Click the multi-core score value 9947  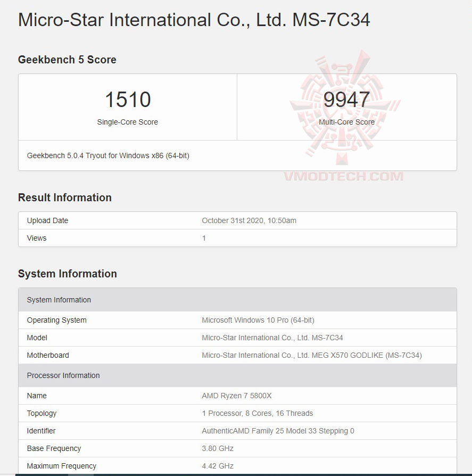click(346, 100)
